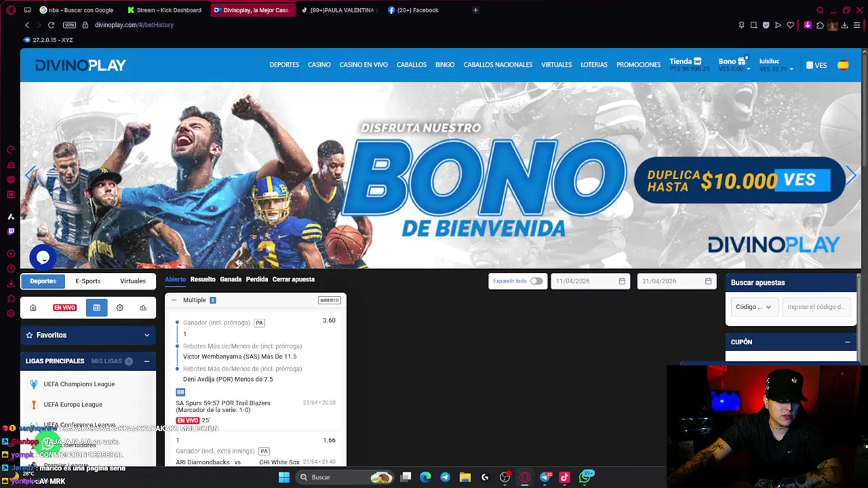Viewport: 868px width, 488px height.
Task: Open the Twitch icon in Opera sidebar
Action: [11, 232]
